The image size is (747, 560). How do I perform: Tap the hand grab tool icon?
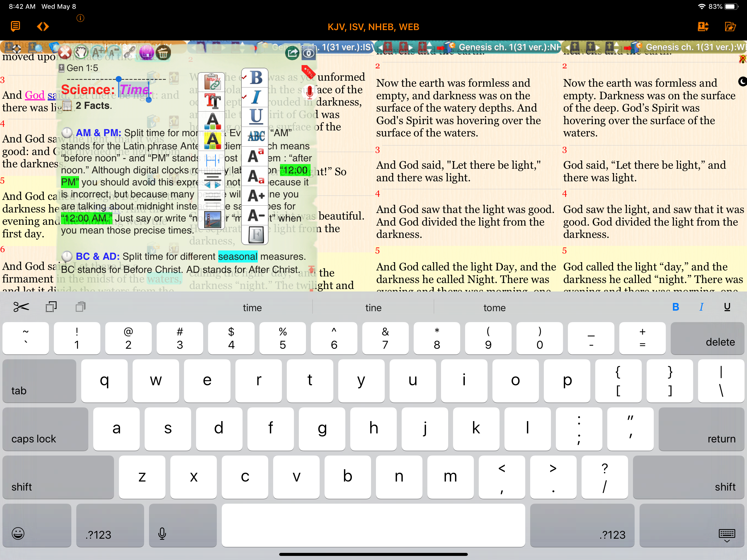pos(81,52)
